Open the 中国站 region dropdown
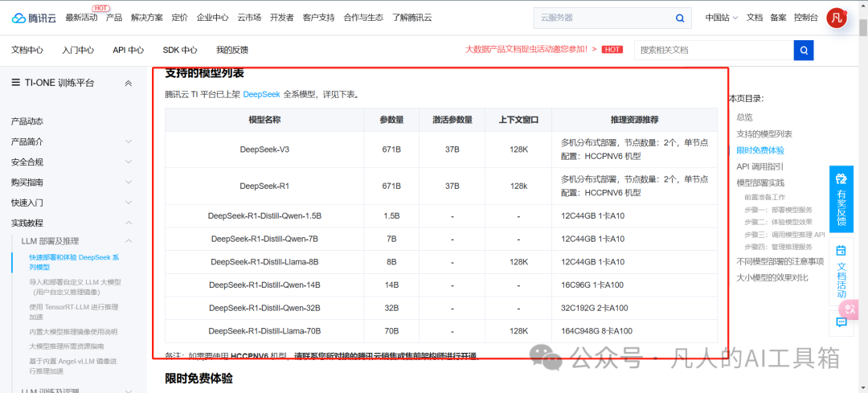The width and height of the screenshot is (868, 393). coord(721,18)
